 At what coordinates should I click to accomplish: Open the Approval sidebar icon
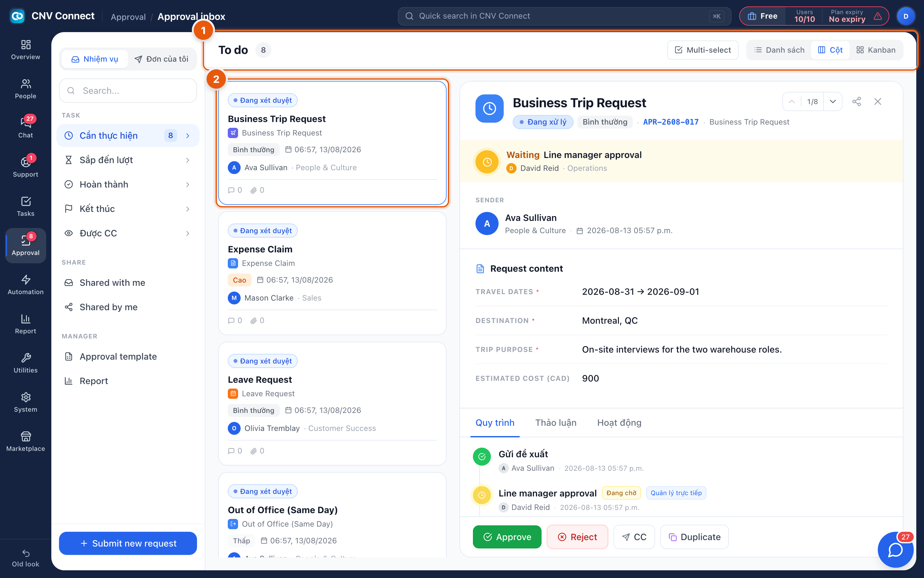(26, 245)
